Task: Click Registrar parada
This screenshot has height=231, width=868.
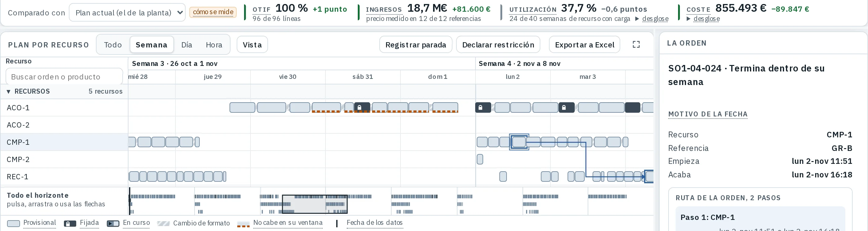Action: click(416, 45)
